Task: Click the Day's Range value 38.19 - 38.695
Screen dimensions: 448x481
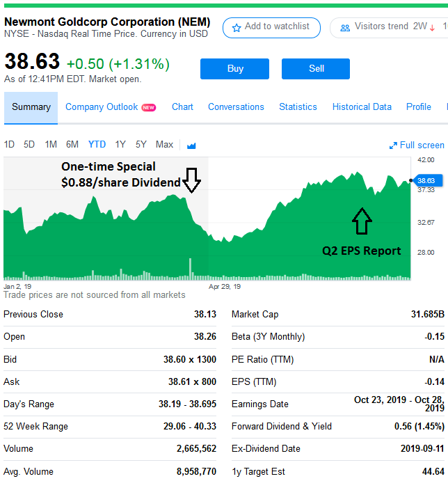Action: point(187,404)
